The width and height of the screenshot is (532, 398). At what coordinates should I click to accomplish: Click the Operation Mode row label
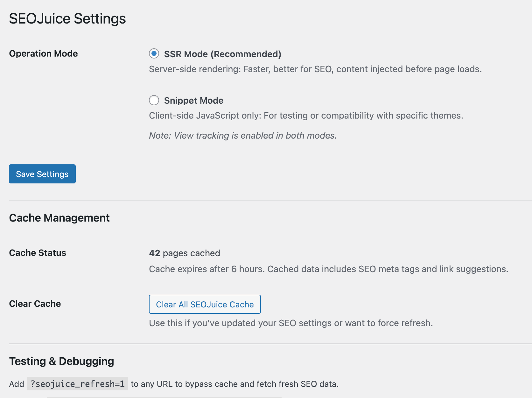click(x=43, y=53)
